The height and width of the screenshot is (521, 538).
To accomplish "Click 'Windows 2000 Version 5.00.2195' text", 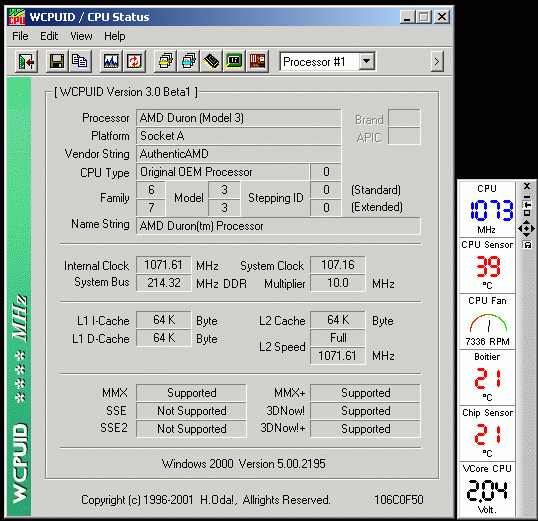I will [x=244, y=464].
